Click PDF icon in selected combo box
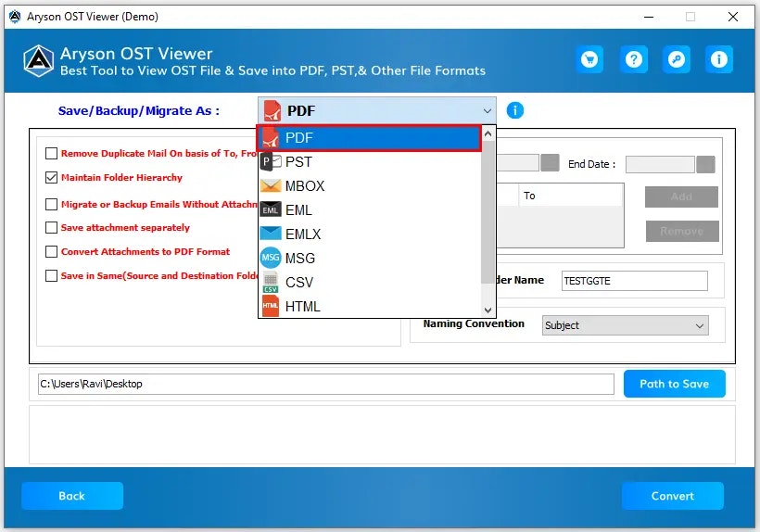This screenshot has width=760, height=532. [272, 110]
